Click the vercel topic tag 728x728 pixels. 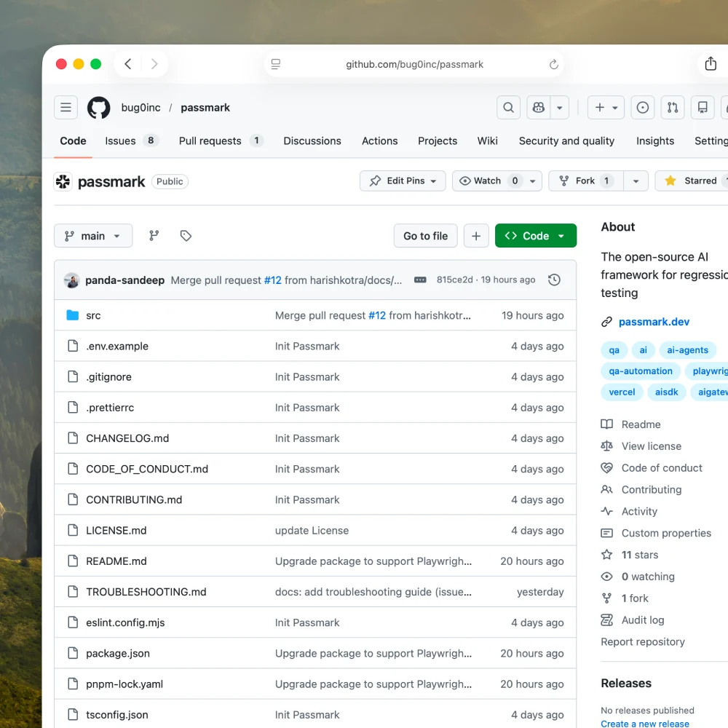pyautogui.click(x=622, y=392)
